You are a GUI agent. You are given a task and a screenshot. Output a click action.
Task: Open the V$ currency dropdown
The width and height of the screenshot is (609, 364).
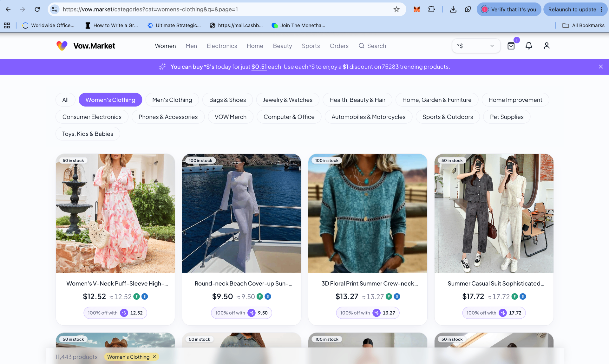point(476,46)
